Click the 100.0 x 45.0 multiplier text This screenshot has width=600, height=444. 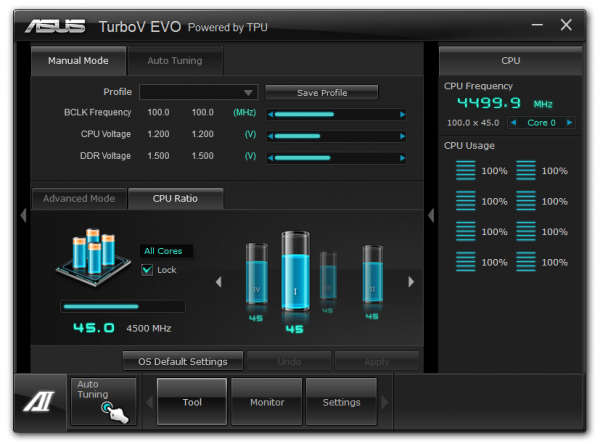473,123
